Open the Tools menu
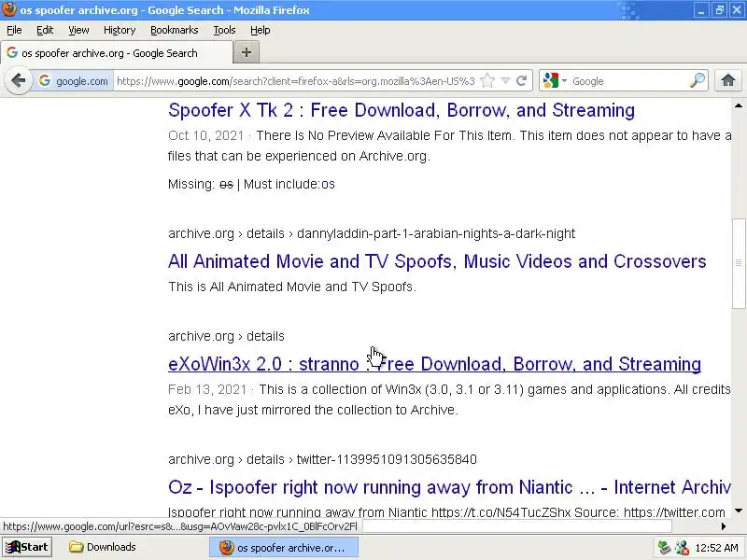The width and height of the screenshot is (747, 560). pyautogui.click(x=224, y=30)
